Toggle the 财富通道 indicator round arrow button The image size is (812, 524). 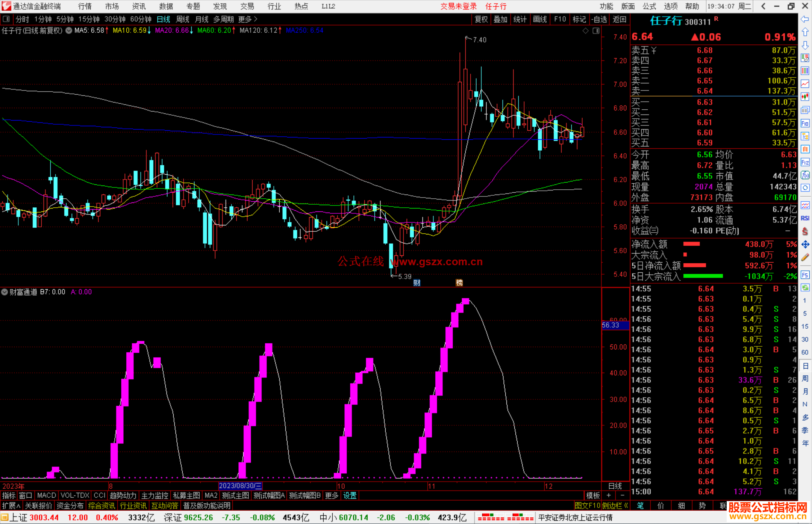[x=5, y=292]
